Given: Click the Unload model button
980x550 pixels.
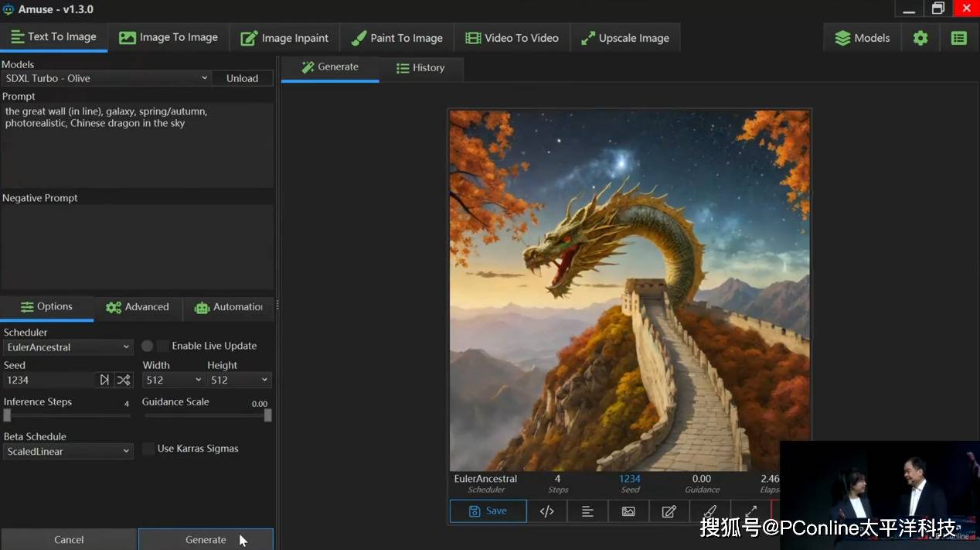Looking at the screenshot, I should coord(242,78).
